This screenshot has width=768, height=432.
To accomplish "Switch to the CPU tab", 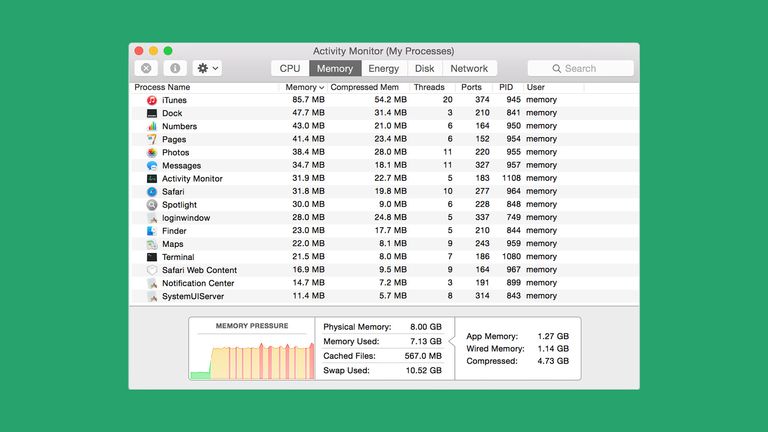I will pos(290,68).
